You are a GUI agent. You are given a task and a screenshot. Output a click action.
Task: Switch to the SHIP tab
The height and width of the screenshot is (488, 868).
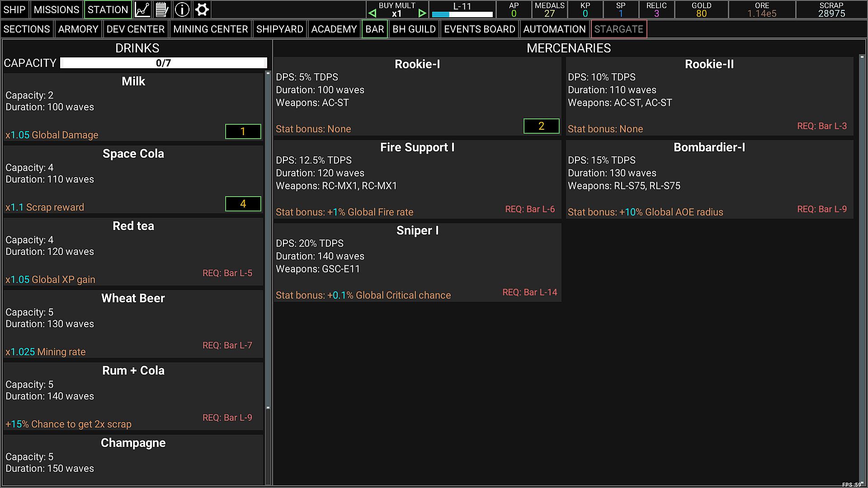14,9
